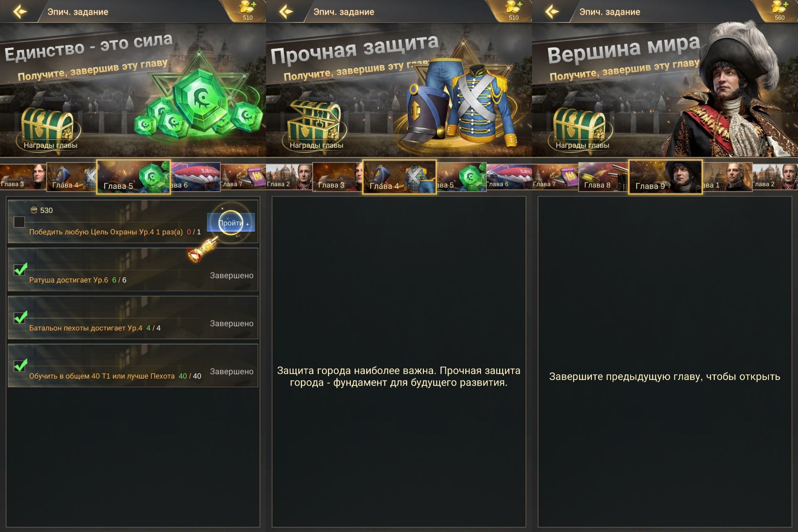Click the back arrow on Вершина мира screen

pos(552,12)
